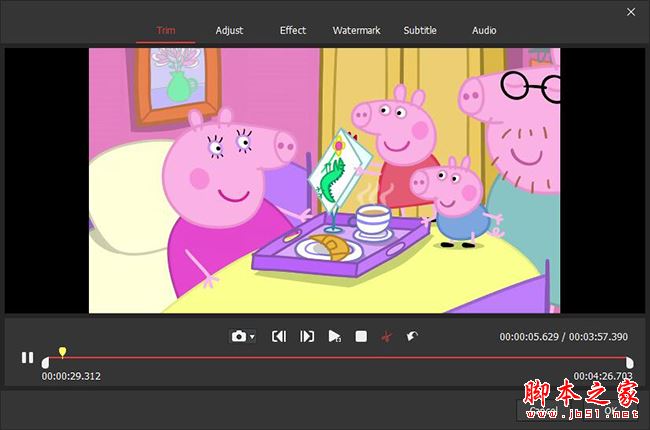Go to the Watermark tab
The height and width of the screenshot is (430, 650).
(x=356, y=30)
